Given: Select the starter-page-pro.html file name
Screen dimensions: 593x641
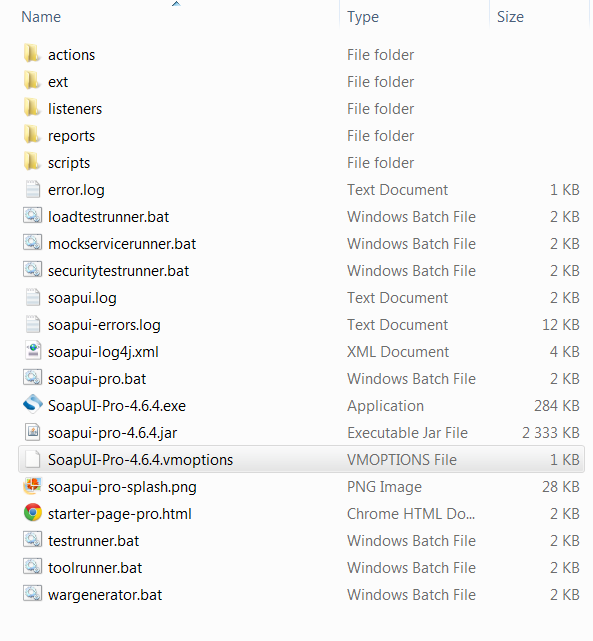Looking at the screenshot, I should pos(120,514).
